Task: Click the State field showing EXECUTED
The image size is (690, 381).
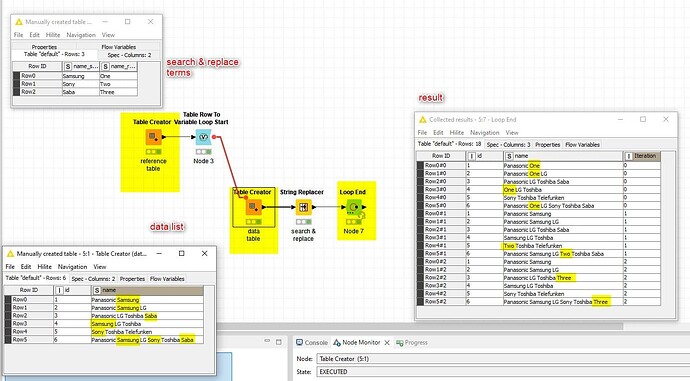Action: [503, 372]
